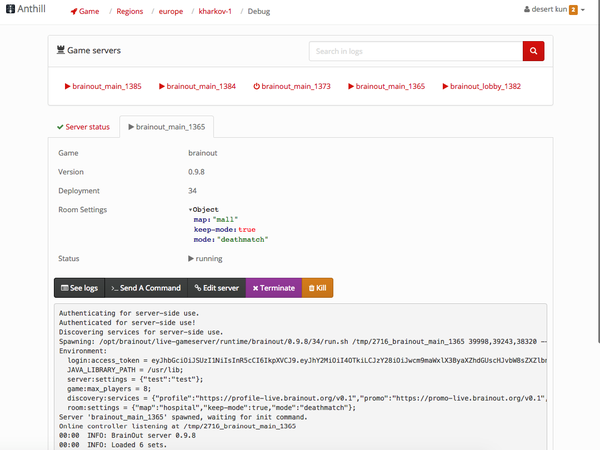Open desert kun user dropdown

pyautogui.click(x=556, y=10)
